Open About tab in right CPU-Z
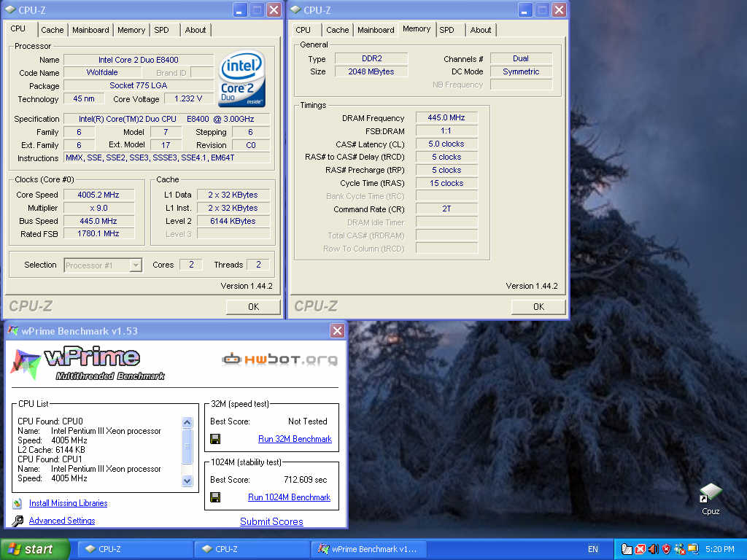 (x=481, y=30)
